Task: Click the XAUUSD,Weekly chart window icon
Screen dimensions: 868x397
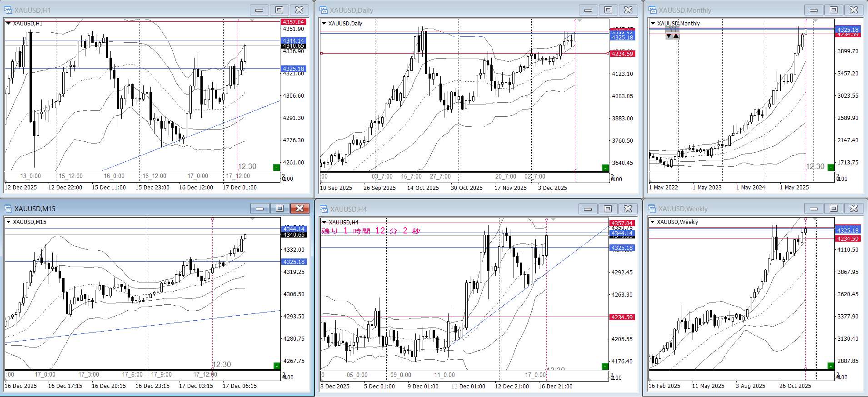Action: (x=652, y=208)
